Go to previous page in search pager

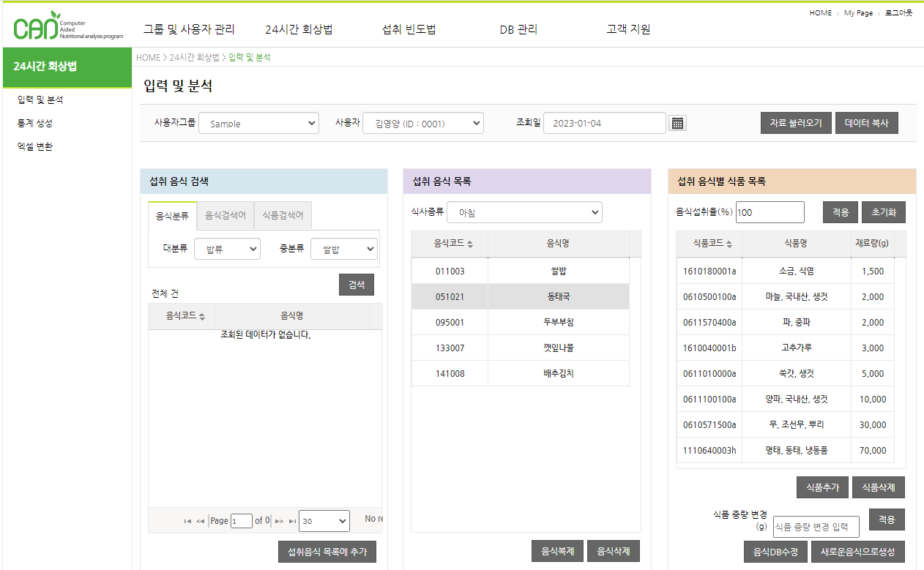pyautogui.click(x=201, y=521)
